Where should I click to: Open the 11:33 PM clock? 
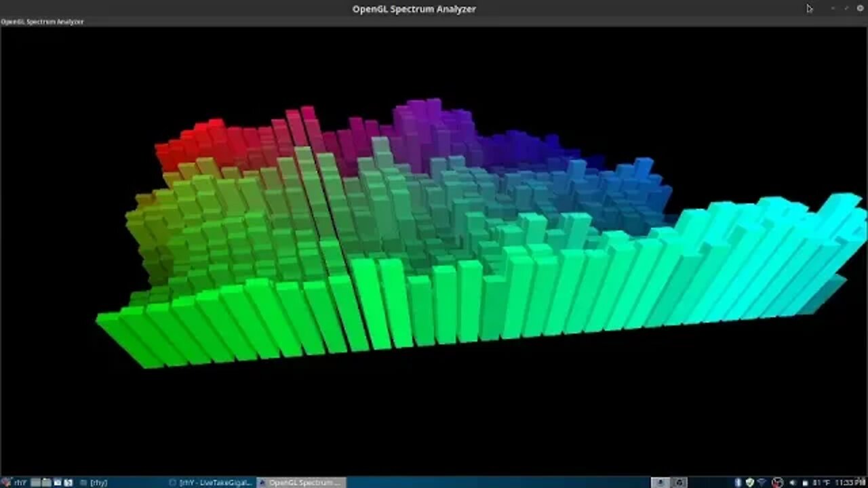tap(851, 483)
